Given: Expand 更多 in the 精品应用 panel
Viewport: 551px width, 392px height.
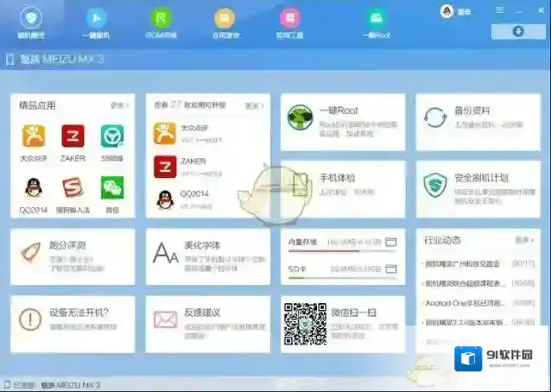Looking at the screenshot, I should pyautogui.click(x=119, y=105).
